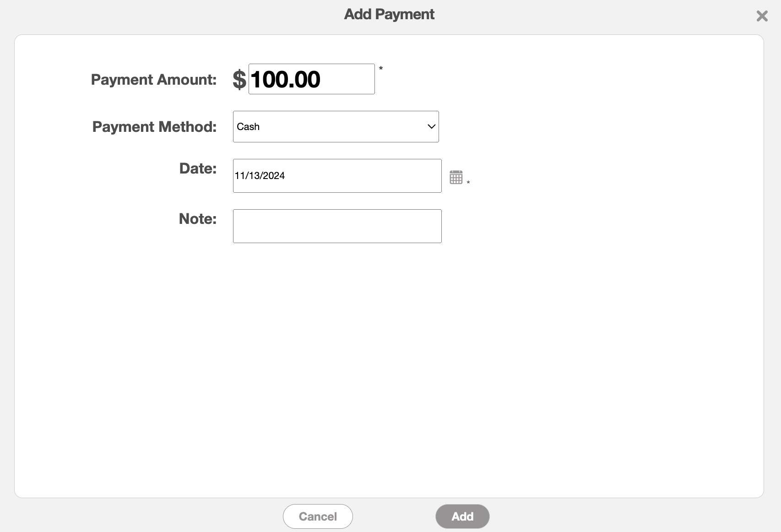The height and width of the screenshot is (532, 781).
Task: Click the "Payment Amount:" label
Action: click(x=154, y=80)
